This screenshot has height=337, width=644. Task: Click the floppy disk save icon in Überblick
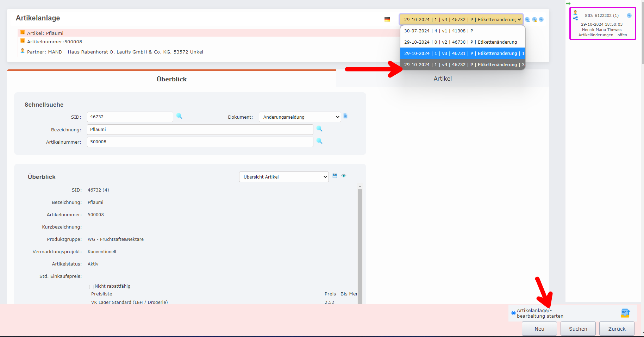[x=335, y=176]
